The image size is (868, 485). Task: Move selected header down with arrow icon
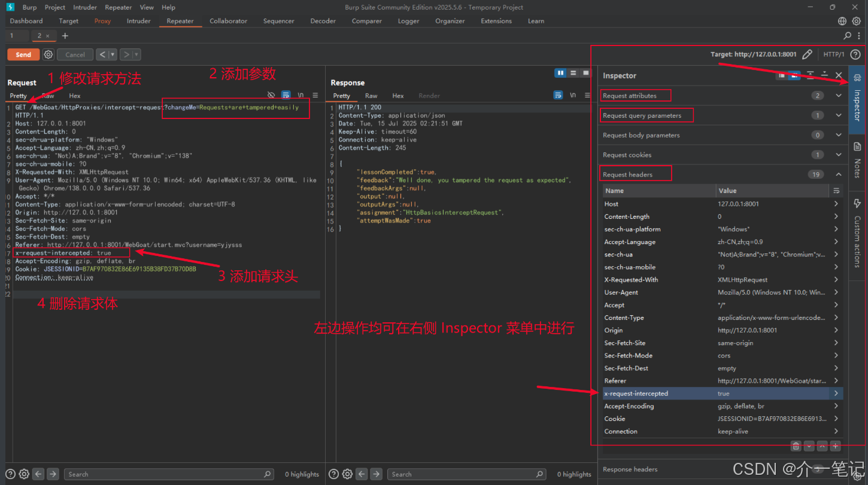point(809,446)
